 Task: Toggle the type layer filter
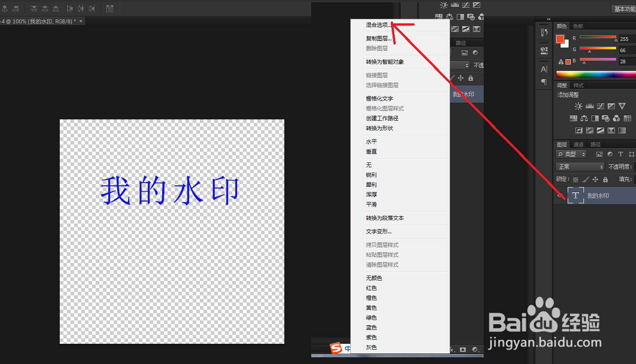pos(621,154)
